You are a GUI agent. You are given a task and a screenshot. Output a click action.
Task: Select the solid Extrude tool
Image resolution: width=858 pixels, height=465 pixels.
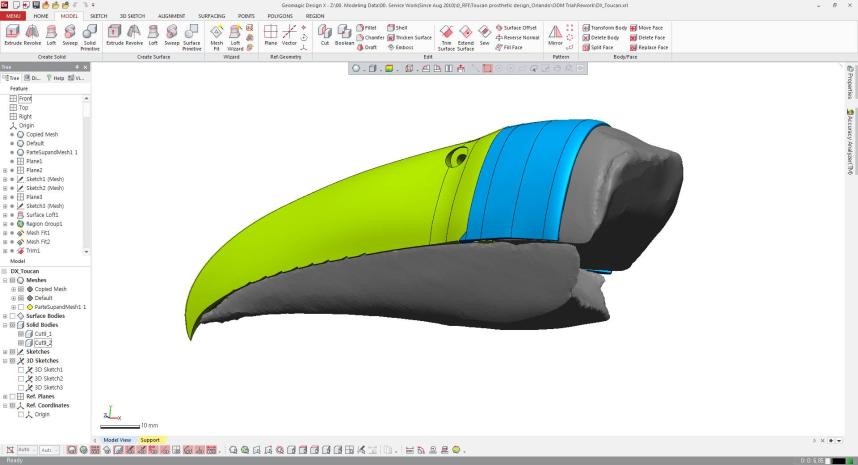tap(13, 35)
